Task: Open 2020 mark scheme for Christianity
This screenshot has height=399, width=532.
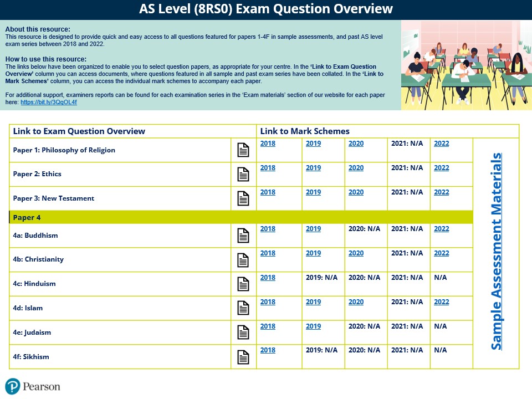Action: pyautogui.click(x=356, y=253)
